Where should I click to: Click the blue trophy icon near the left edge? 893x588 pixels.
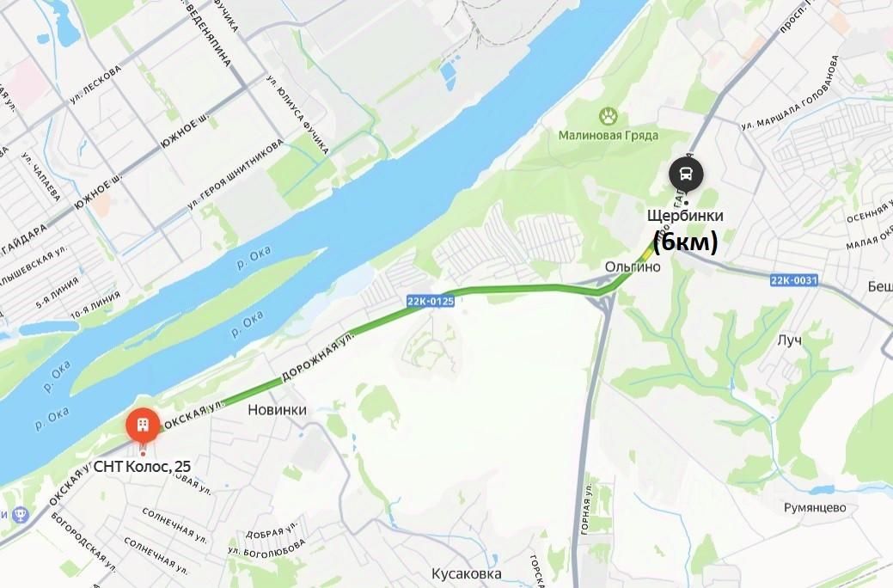[21, 516]
